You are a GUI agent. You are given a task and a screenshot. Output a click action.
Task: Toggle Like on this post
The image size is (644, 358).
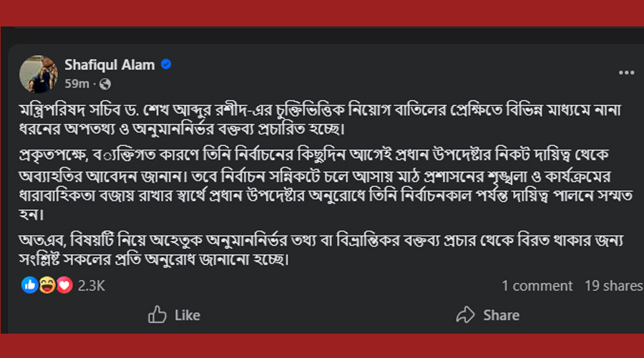(175, 314)
